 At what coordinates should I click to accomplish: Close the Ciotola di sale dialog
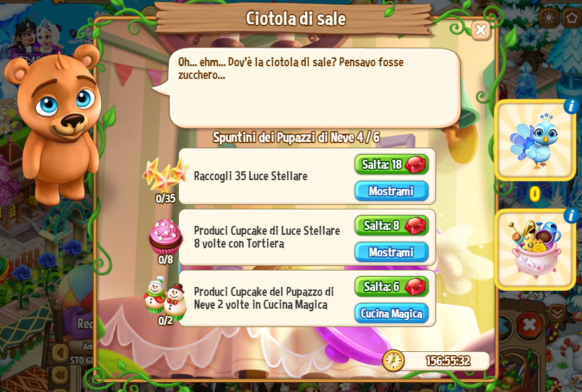click(x=481, y=30)
